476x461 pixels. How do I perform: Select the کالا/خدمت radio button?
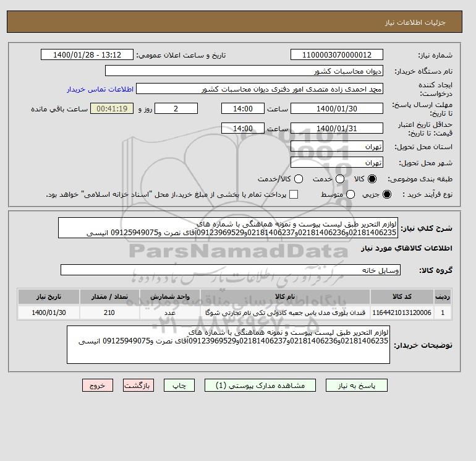click(299, 179)
